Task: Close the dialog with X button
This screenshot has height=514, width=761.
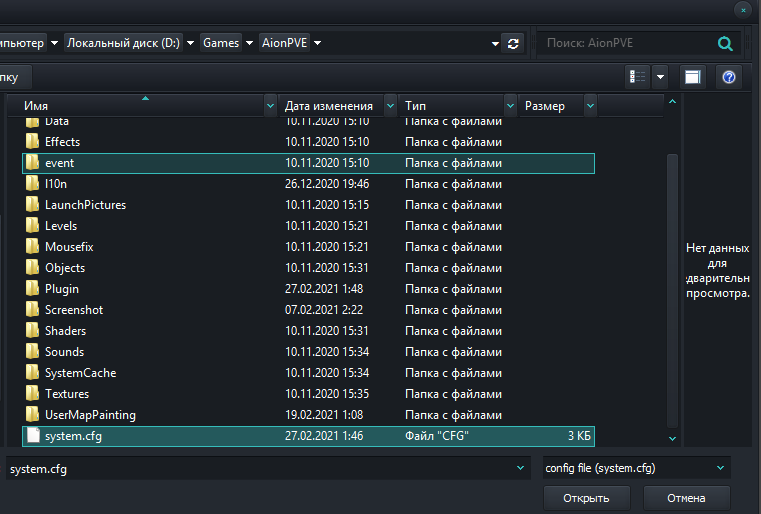Action: 743,10
